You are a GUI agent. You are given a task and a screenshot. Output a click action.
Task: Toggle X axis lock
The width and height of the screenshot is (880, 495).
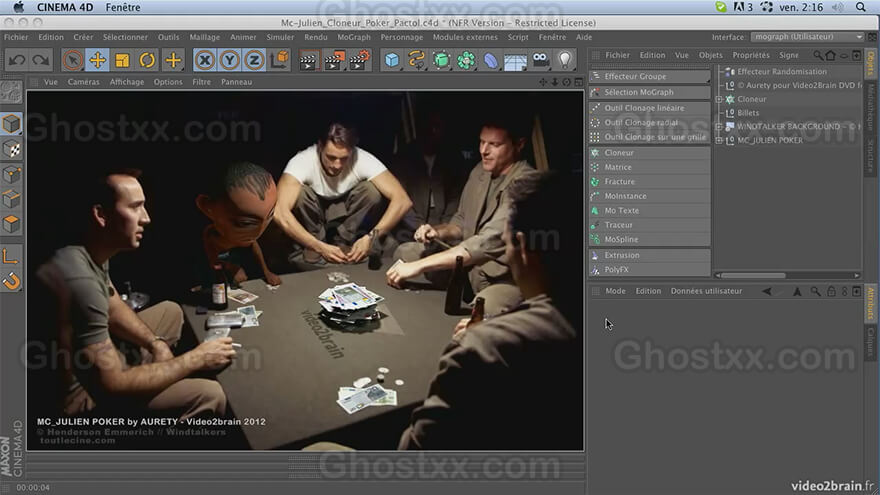[205, 60]
